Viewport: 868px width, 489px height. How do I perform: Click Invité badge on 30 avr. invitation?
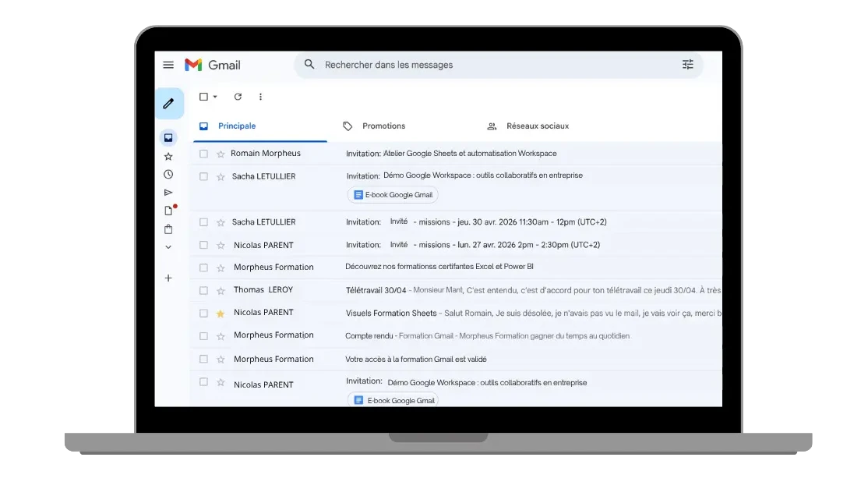pos(399,221)
